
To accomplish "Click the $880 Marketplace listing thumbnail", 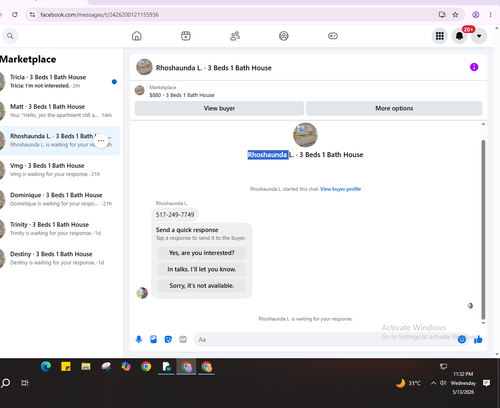I will pos(139,90).
